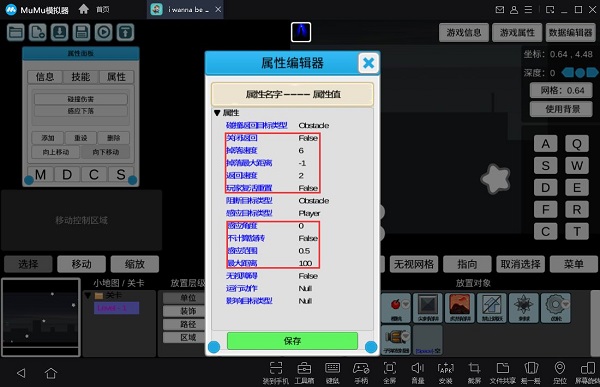Click the 掉落速度 value field
Screen dimensions: 600x387
[301, 150]
